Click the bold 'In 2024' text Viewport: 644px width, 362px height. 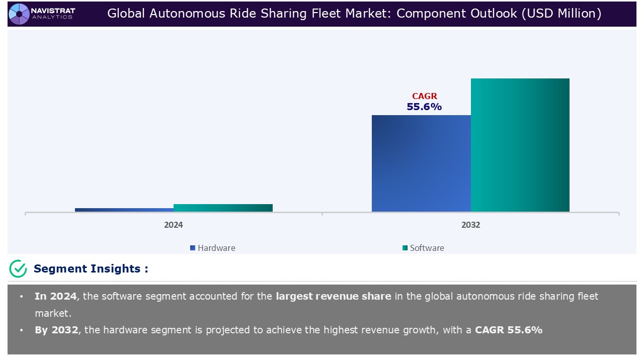coord(55,296)
